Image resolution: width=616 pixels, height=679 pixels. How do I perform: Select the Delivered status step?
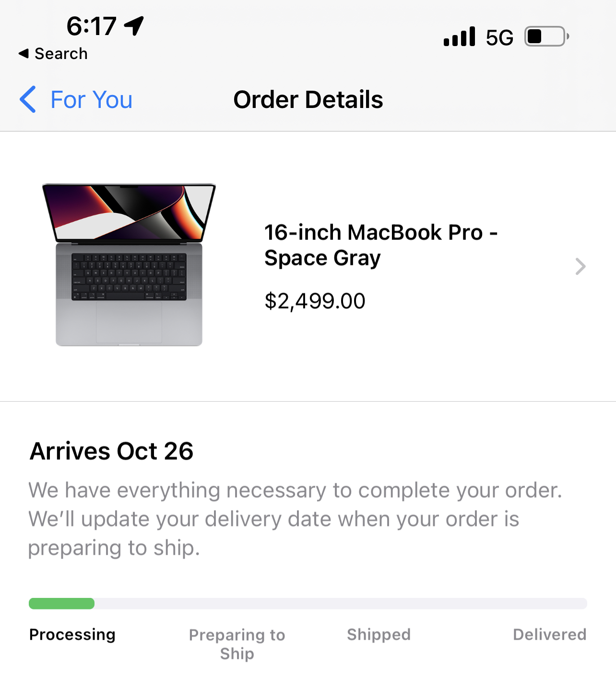pyautogui.click(x=549, y=634)
